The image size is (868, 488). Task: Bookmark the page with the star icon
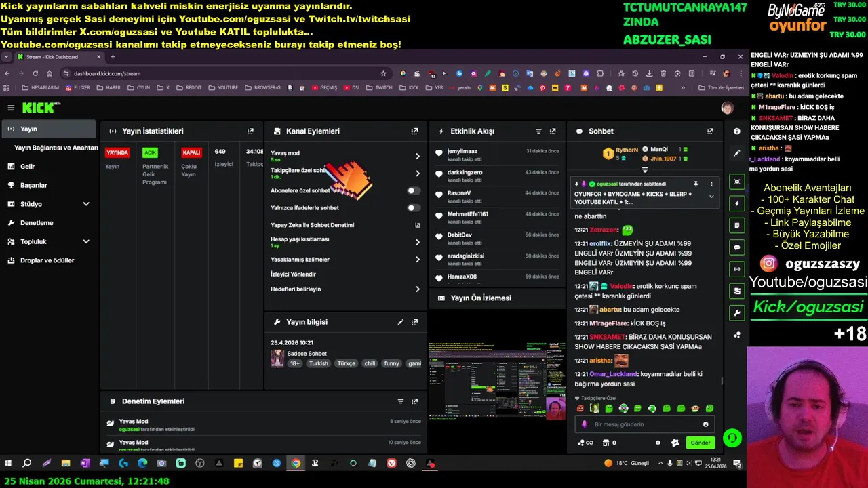point(383,73)
